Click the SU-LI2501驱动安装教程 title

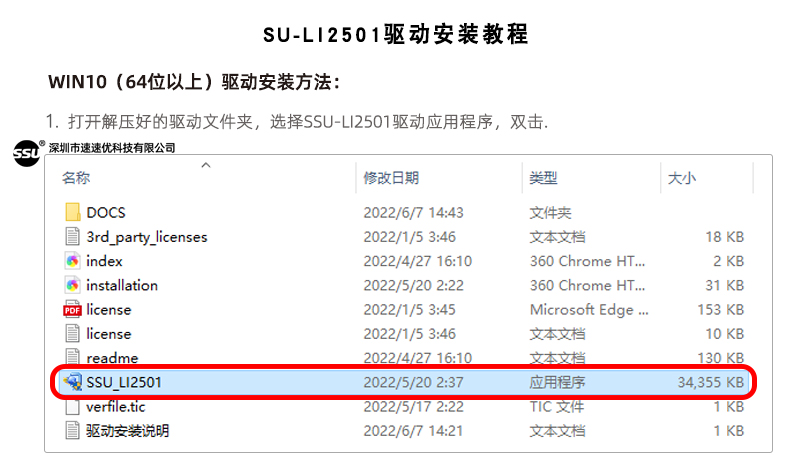pyautogui.click(x=396, y=34)
